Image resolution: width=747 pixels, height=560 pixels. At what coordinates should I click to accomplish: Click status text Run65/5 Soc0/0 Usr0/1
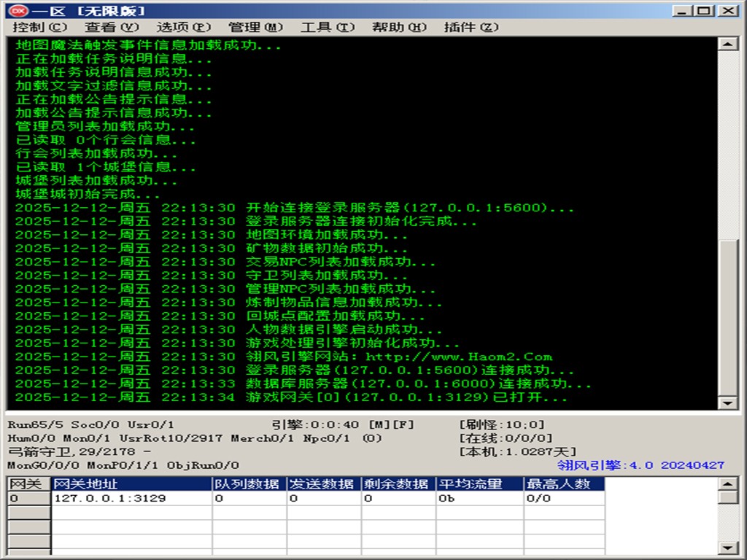coord(91,424)
